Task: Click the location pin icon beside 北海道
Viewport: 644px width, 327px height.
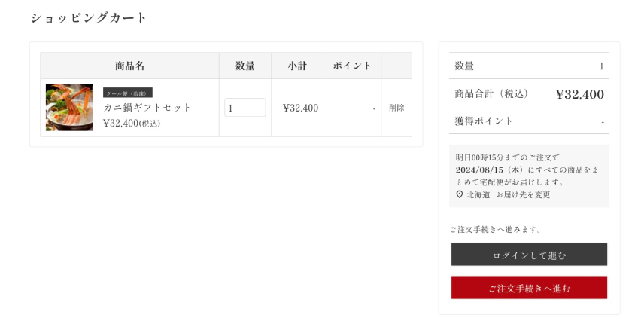Action: point(459,194)
